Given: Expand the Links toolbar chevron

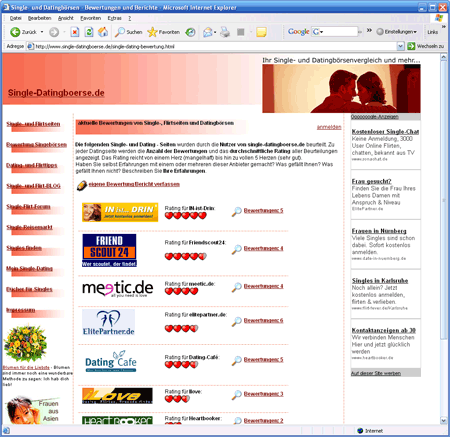Looking at the screenshot, I should coord(444,26).
